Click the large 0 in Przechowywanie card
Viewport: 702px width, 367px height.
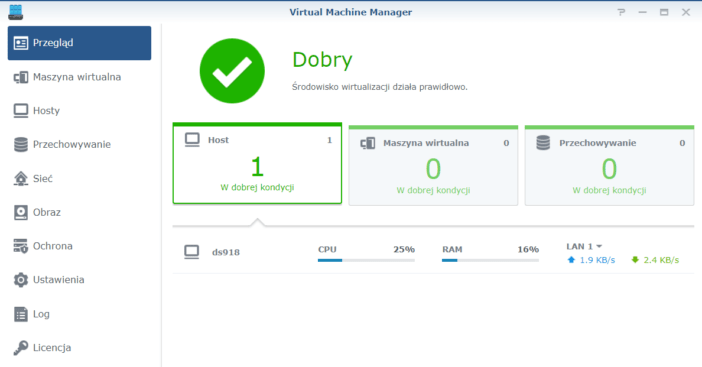pyautogui.click(x=609, y=169)
